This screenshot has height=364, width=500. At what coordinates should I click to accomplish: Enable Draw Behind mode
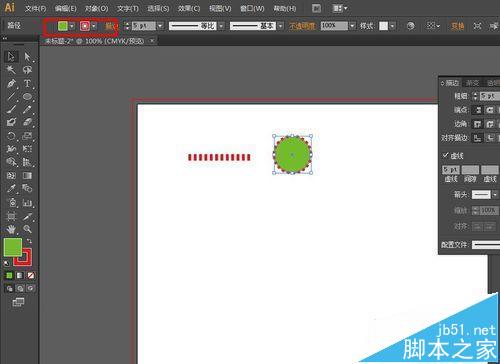(x=20, y=288)
